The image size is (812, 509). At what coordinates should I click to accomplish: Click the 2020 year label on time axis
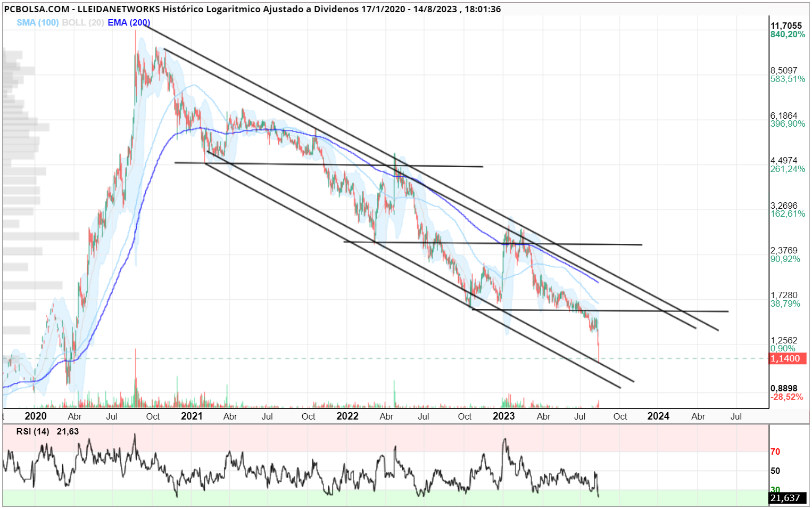point(36,416)
